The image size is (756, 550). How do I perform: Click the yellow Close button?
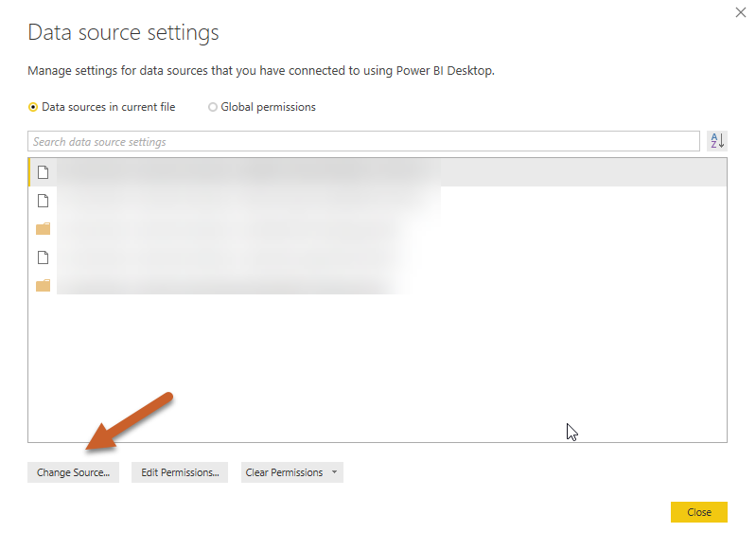pos(698,512)
